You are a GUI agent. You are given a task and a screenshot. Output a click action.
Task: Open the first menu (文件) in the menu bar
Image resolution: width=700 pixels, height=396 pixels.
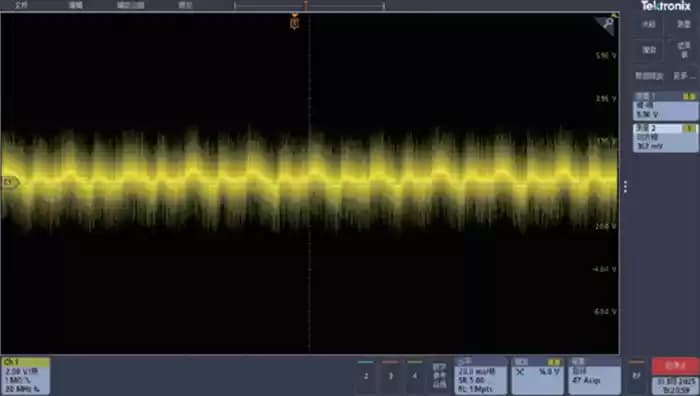point(21,5)
